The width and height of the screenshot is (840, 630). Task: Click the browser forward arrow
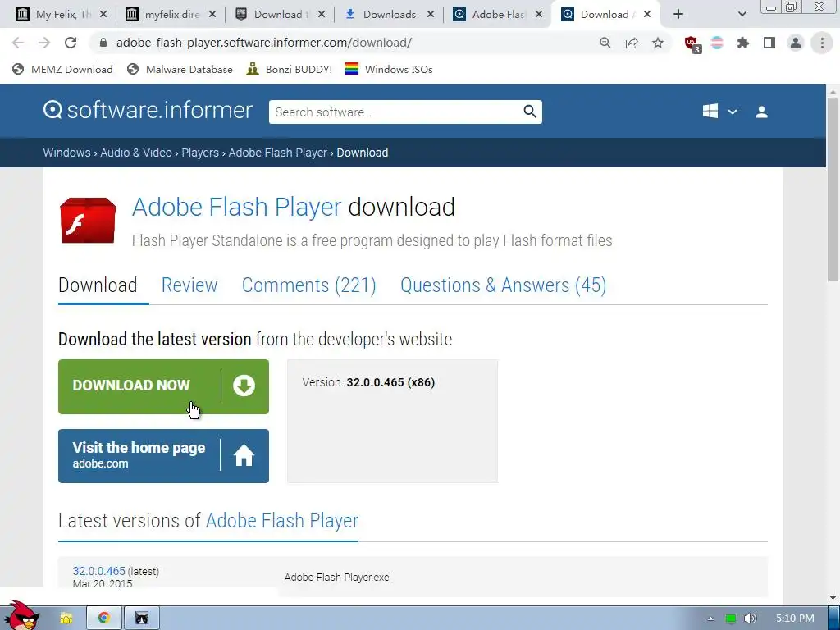point(44,43)
